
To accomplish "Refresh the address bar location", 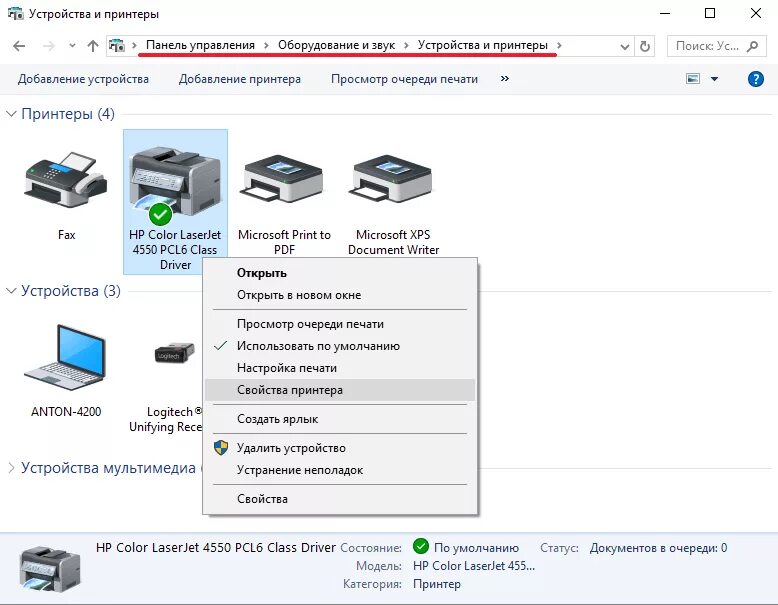I will 645,47.
